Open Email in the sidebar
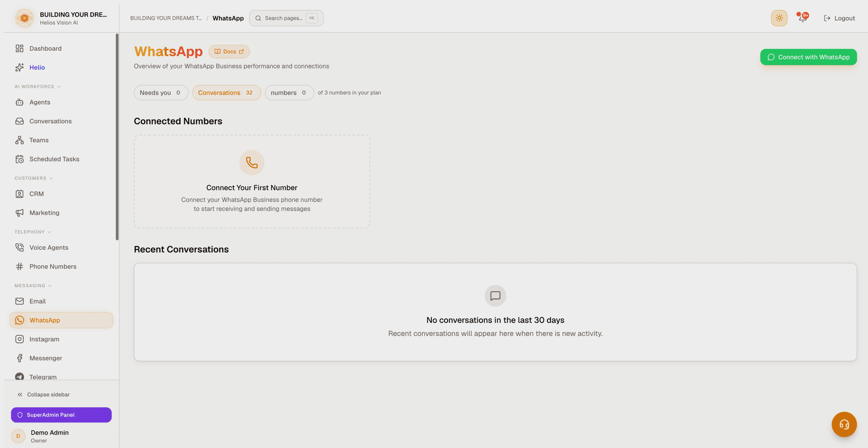The image size is (868, 448). click(x=61, y=301)
